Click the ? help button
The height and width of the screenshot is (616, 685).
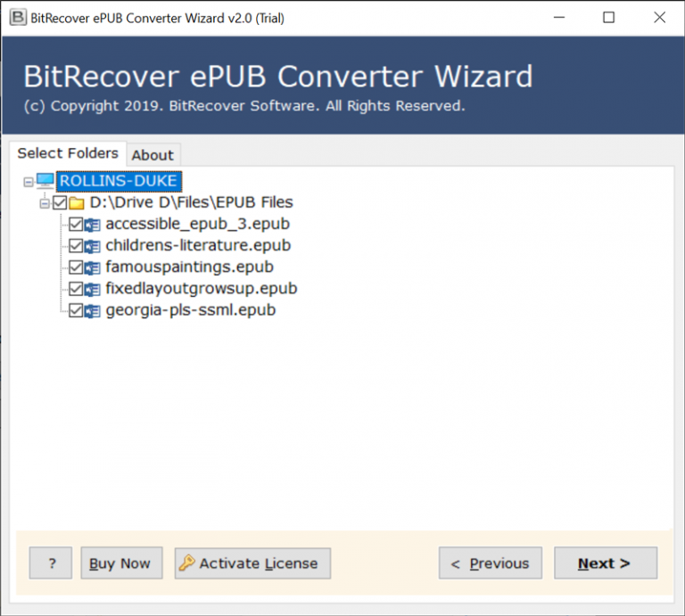click(51, 563)
